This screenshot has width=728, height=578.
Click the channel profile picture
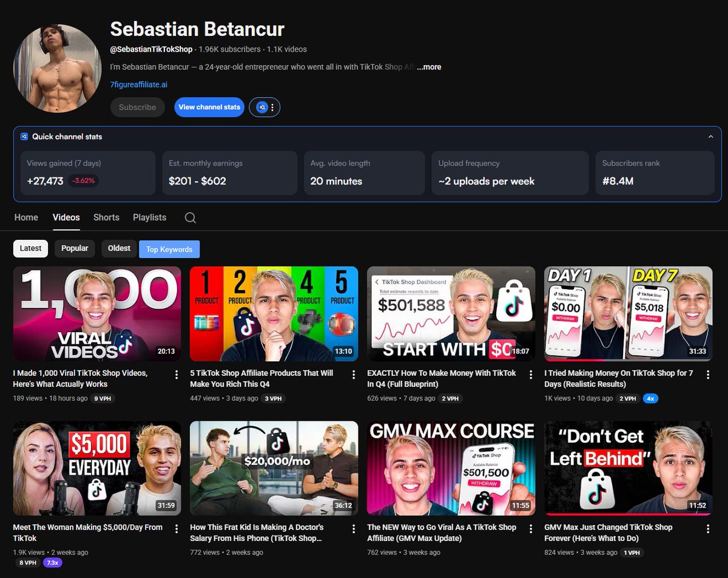coord(58,69)
